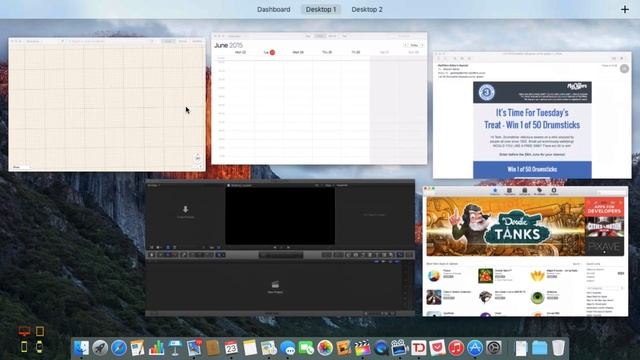Click the red today date circle in Calendar
640x360 pixels.
(x=272, y=52)
